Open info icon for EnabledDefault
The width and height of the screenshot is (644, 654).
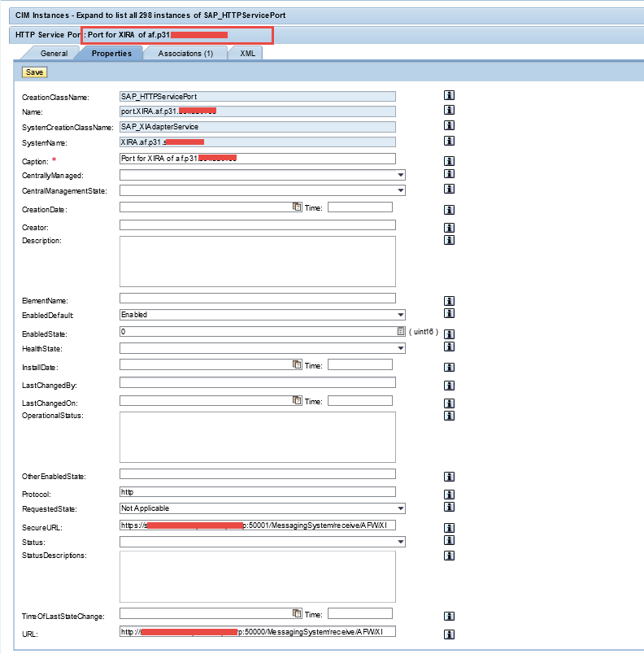coord(449,313)
